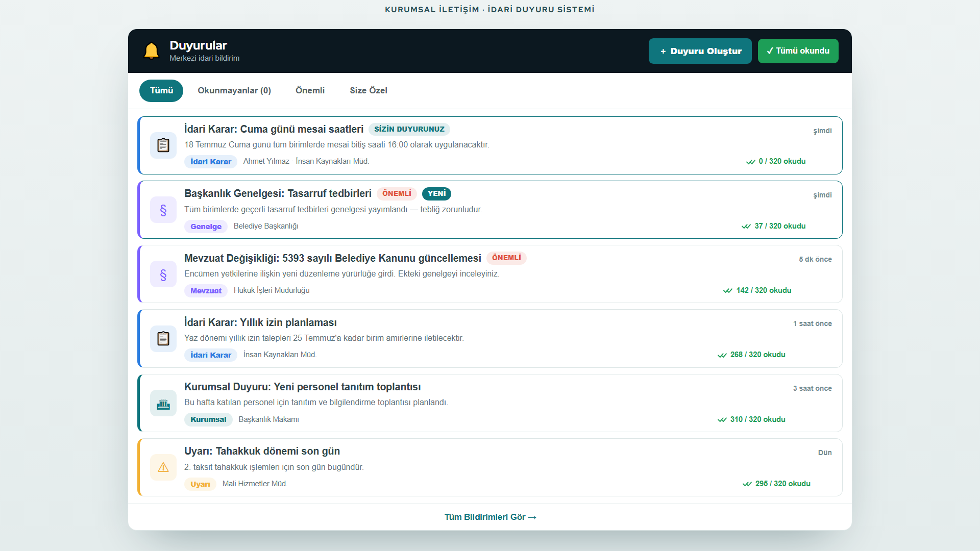Click the Duyurular header title
Screen dimensions: 980x551
point(198,45)
